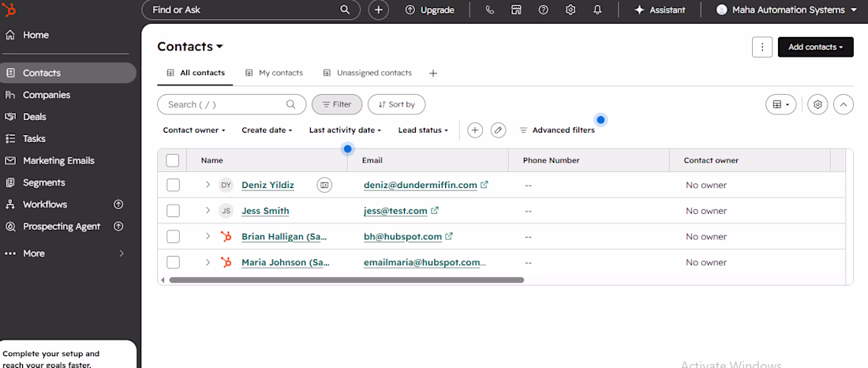Click upgrade arrow icon beside Prospecting Agent
This screenshot has height=368, width=868.
click(118, 226)
